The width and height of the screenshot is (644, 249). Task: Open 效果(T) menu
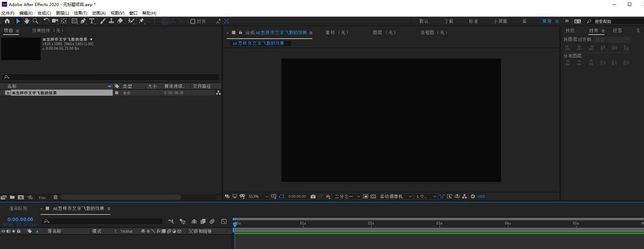[x=80, y=13]
